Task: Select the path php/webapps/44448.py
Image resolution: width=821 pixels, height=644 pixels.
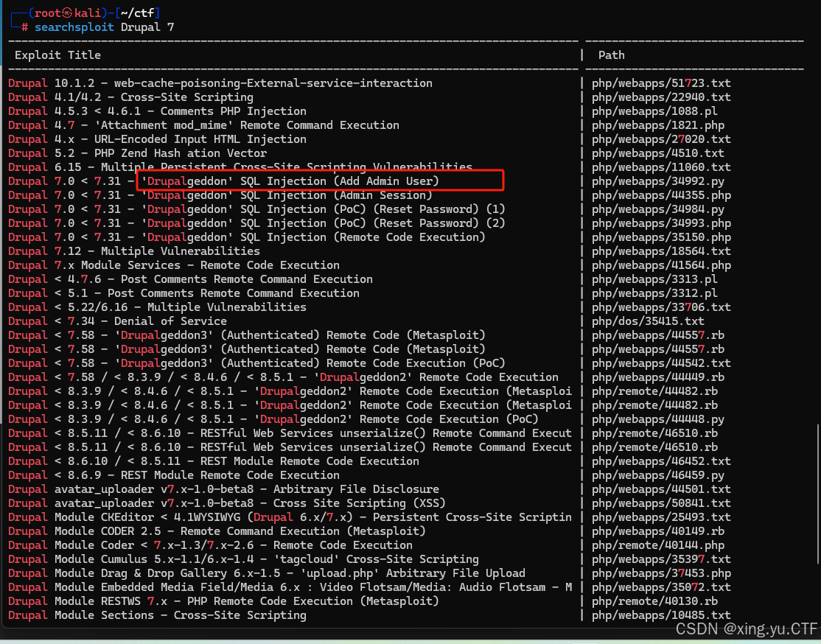Action: [657, 419]
